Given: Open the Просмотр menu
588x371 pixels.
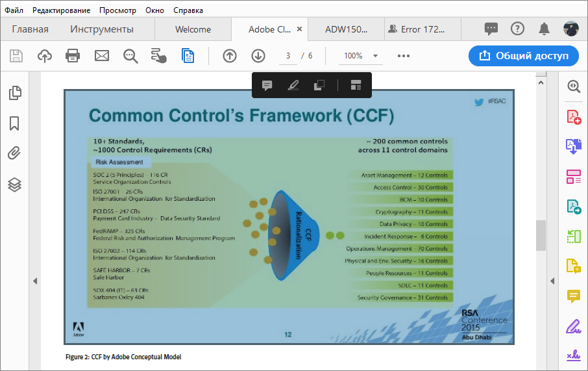Looking at the screenshot, I should click(x=117, y=10).
